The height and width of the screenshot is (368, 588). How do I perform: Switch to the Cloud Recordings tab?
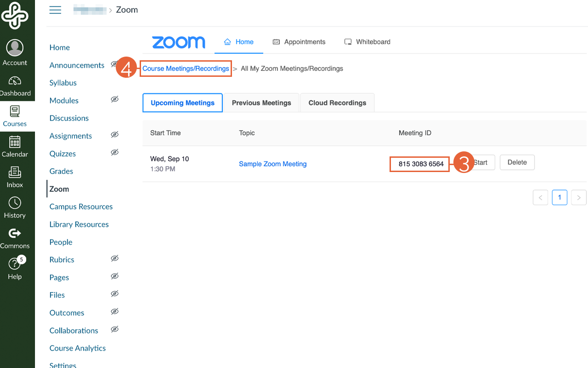click(x=337, y=103)
